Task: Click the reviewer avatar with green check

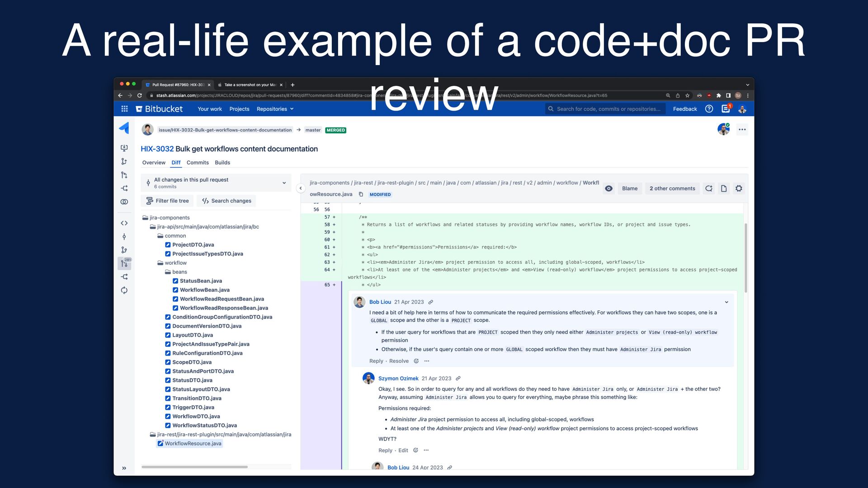Action: (723, 129)
